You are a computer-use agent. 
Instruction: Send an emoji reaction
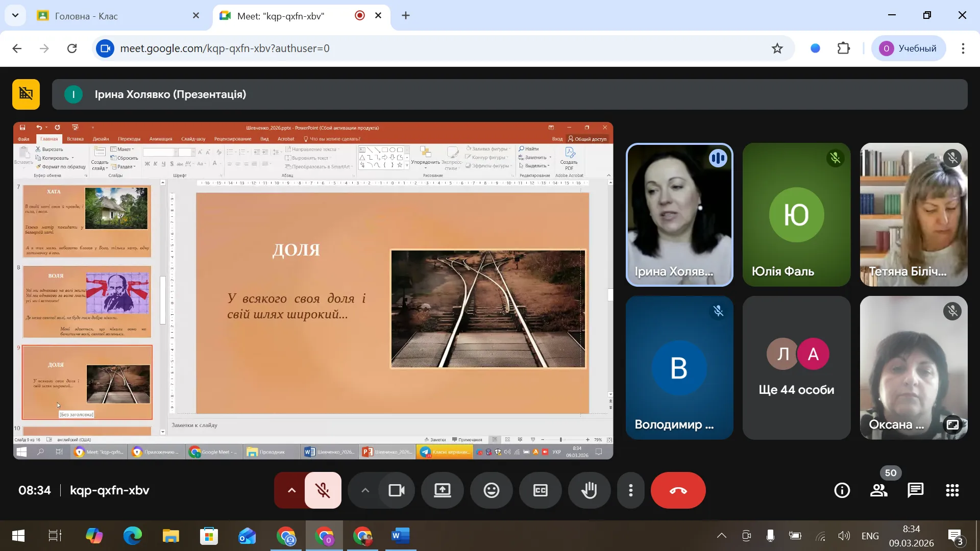tap(491, 491)
